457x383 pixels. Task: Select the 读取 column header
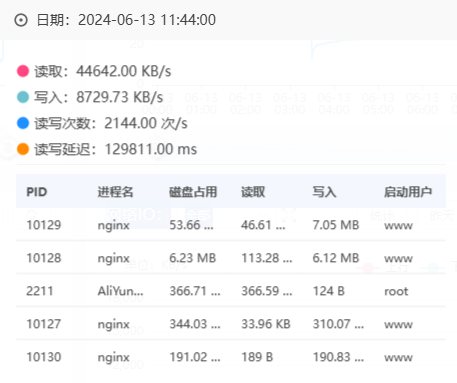pyautogui.click(x=253, y=192)
